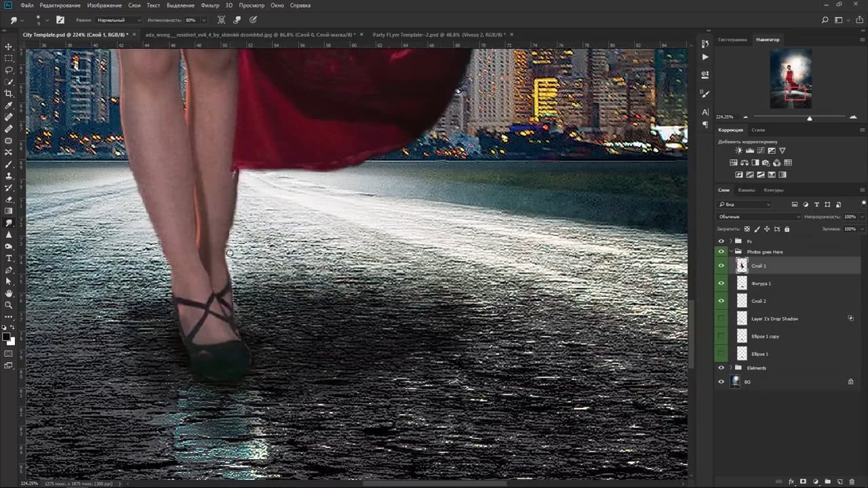This screenshot has width=868, height=488.
Task: Hide the BG layer
Action: click(722, 382)
